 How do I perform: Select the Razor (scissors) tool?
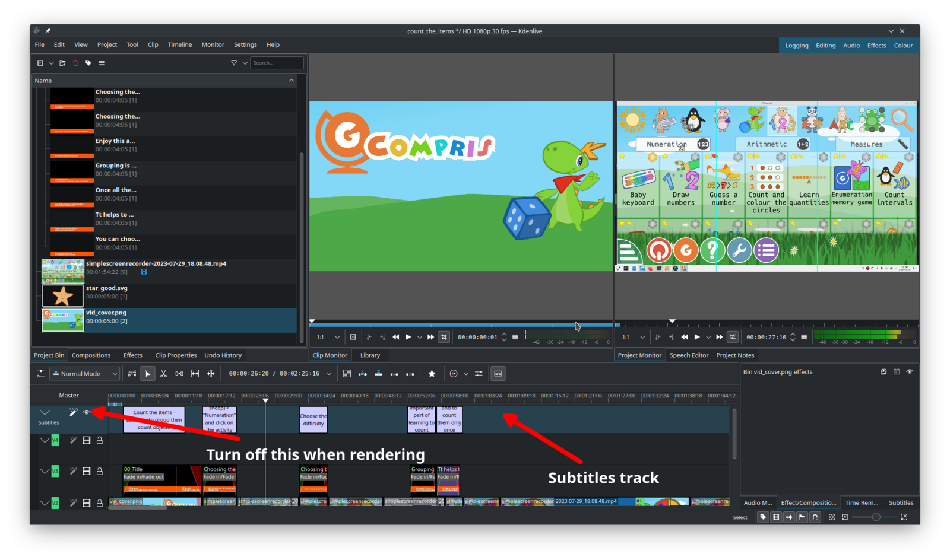point(163,374)
